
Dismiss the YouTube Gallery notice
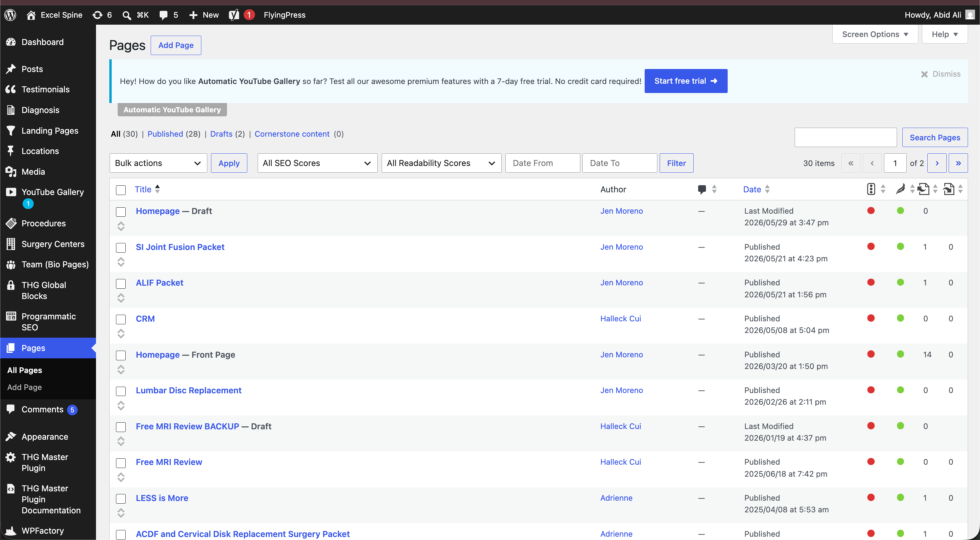[941, 74]
